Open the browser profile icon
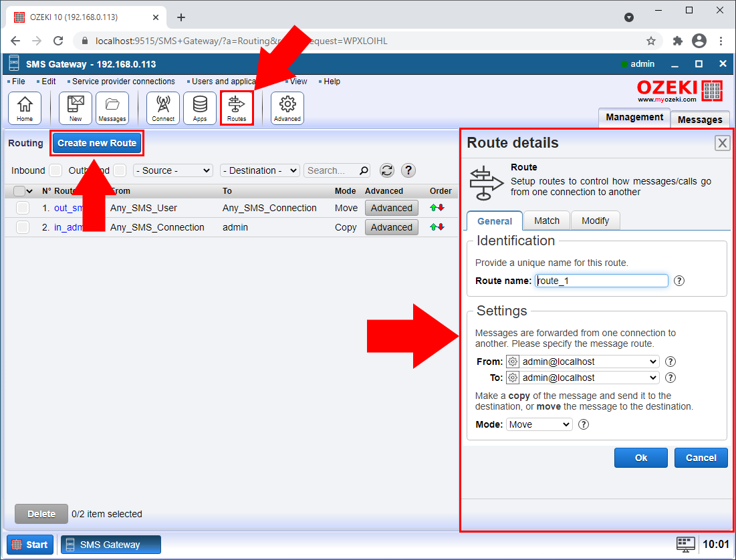The image size is (736, 560). pyautogui.click(x=699, y=41)
